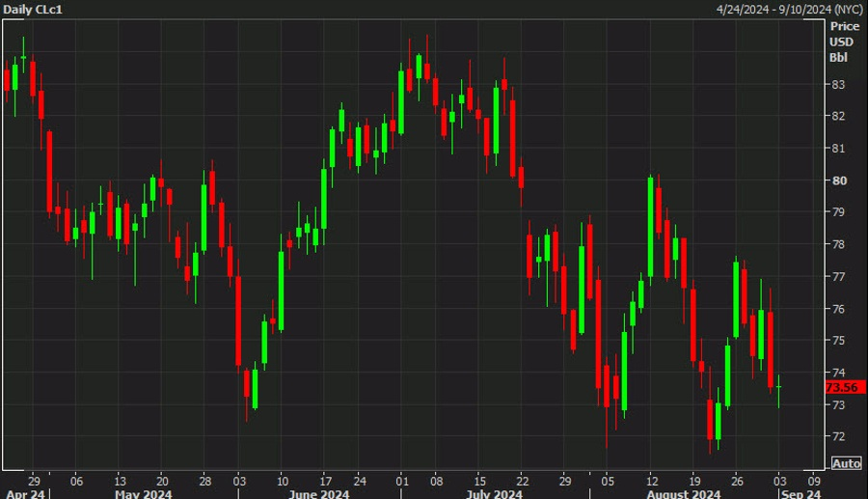Click date tick 29 near April
Screen dimensions: 868x499
(34, 481)
